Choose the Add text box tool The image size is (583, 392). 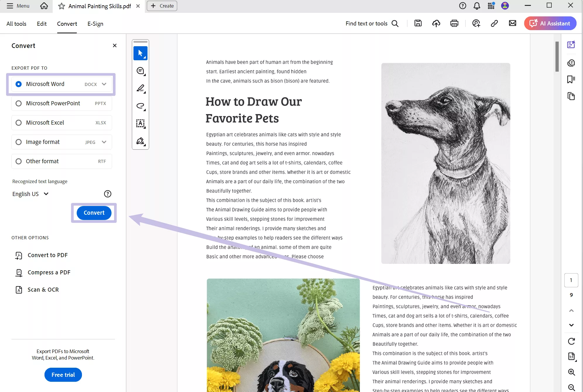[x=140, y=123]
